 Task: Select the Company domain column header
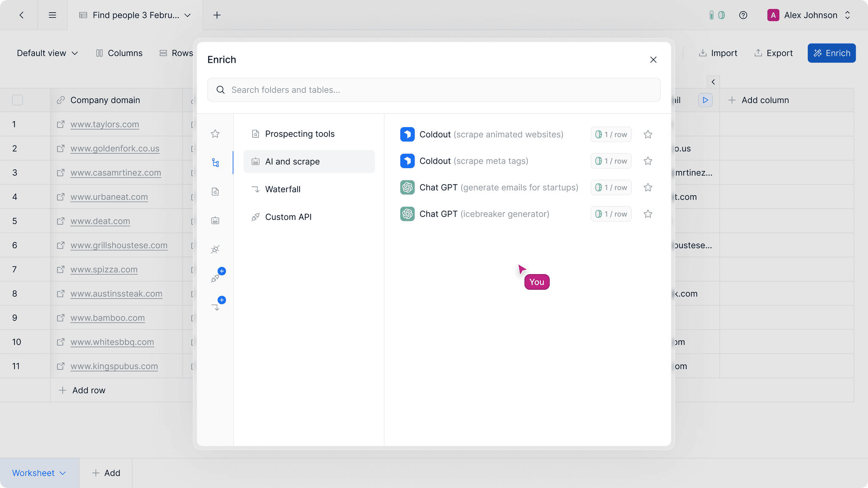pos(116,100)
